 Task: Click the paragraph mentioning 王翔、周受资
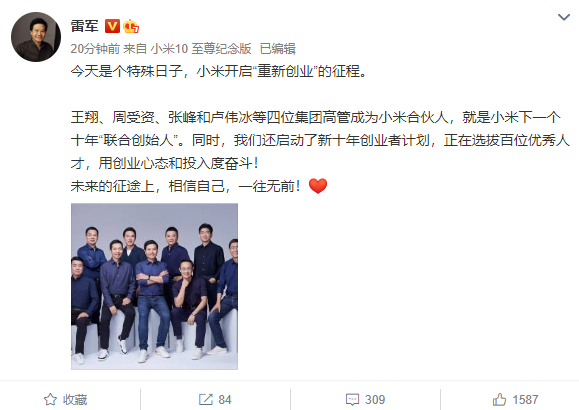(320, 140)
